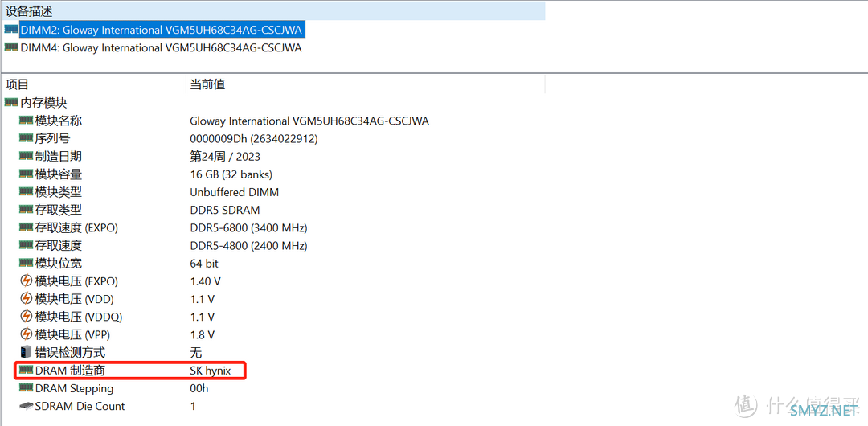Click the value SK hynix
The height and width of the screenshot is (426, 868).
211,371
